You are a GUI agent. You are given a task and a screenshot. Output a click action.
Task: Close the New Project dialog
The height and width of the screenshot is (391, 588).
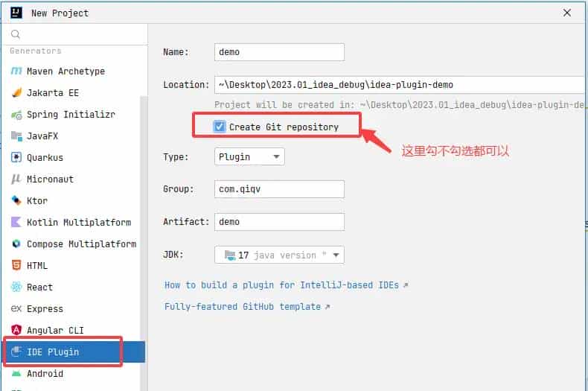(567, 13)
